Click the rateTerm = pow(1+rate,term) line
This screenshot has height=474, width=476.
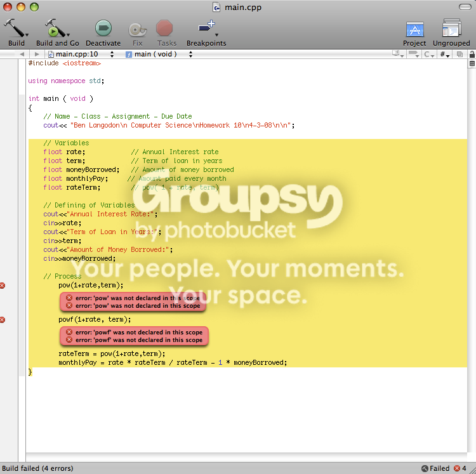click(112, 354)
